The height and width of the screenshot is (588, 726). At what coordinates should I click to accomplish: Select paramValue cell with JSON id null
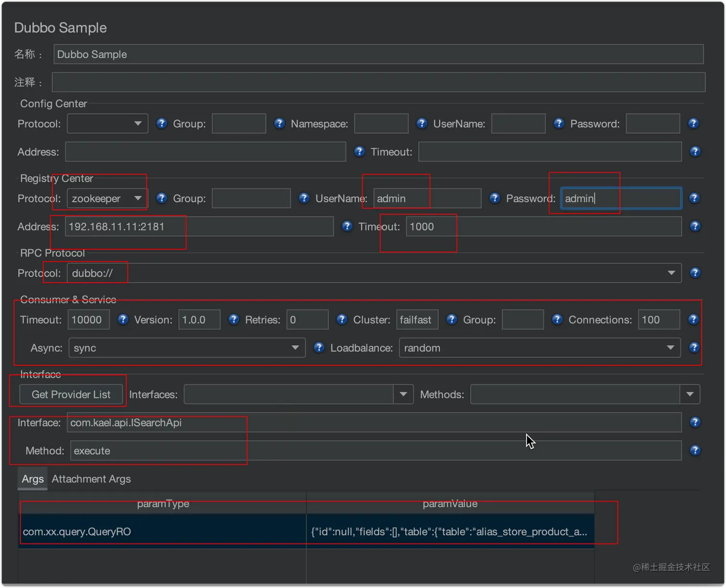pos(450,531)
